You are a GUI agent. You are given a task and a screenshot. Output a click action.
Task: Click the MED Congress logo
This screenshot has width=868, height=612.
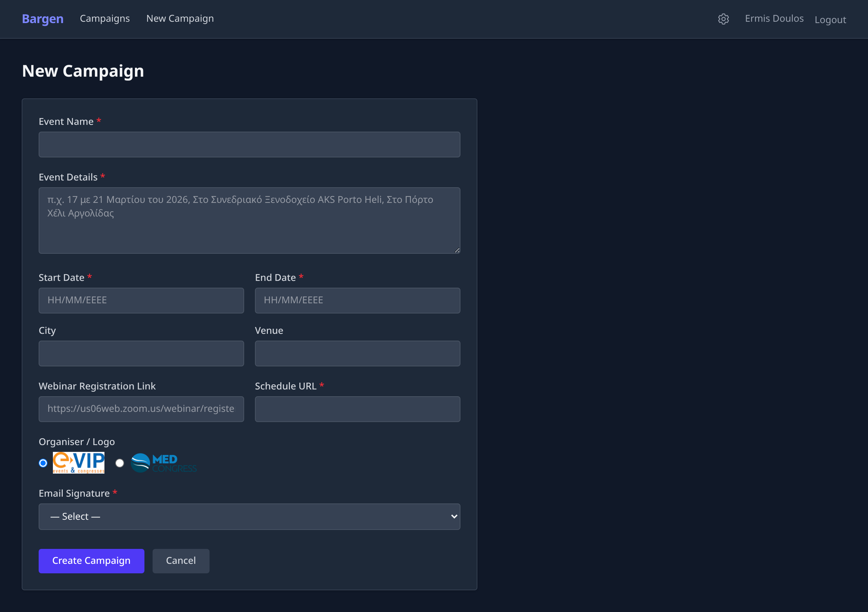(164, 463)
